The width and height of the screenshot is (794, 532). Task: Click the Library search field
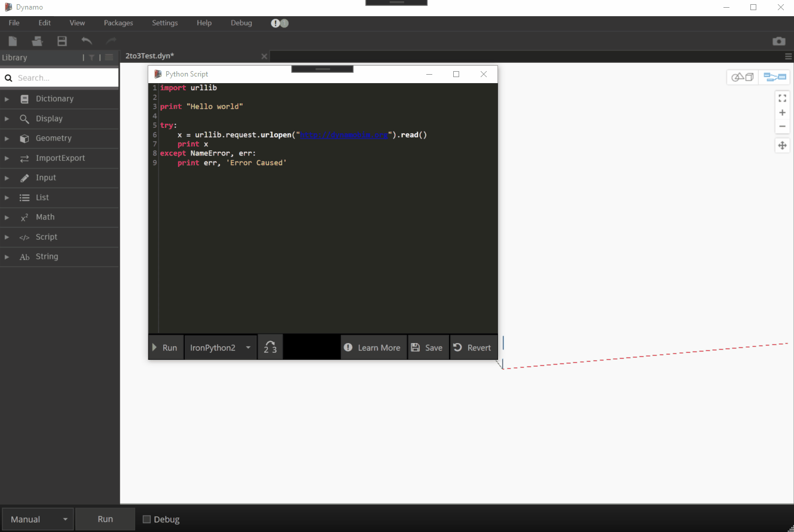59,78
